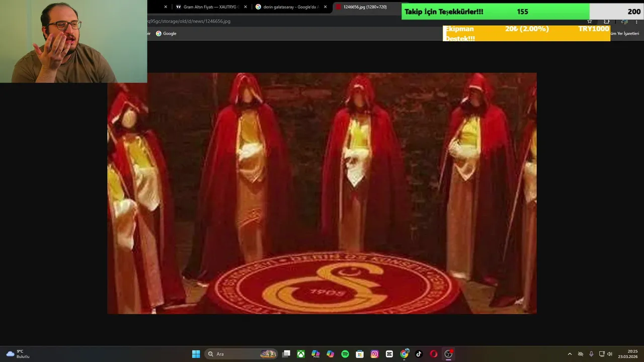The width and height of the screenshot is (644, 362).
Task: Close the derin galatasaray tab
Action: (x=325, y=7)
